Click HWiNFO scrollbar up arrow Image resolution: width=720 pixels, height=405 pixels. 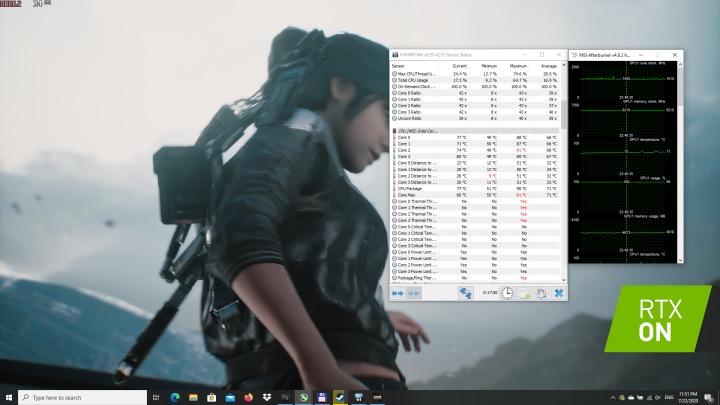(564, 65)
